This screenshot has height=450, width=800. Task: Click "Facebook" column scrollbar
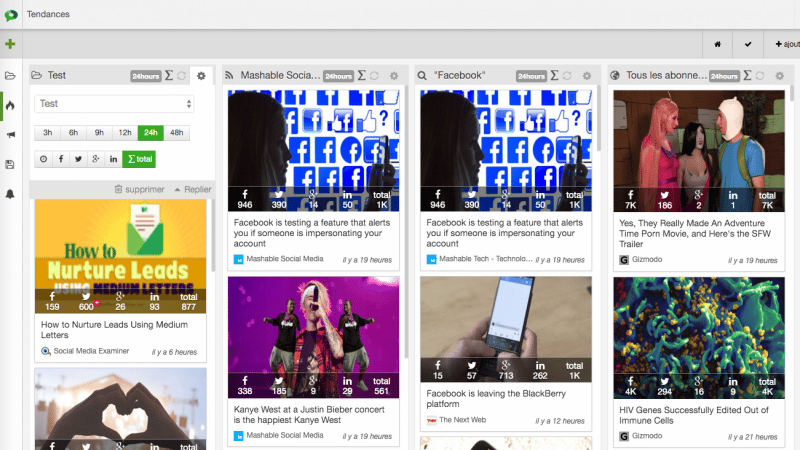599,118
